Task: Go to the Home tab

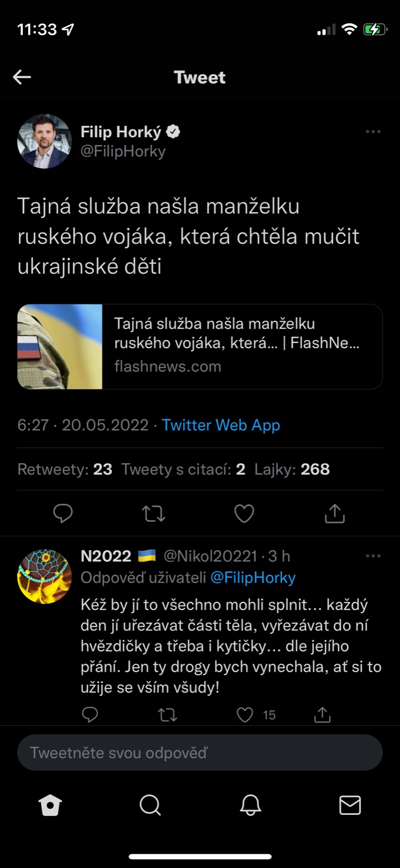Action: (50, 806)
